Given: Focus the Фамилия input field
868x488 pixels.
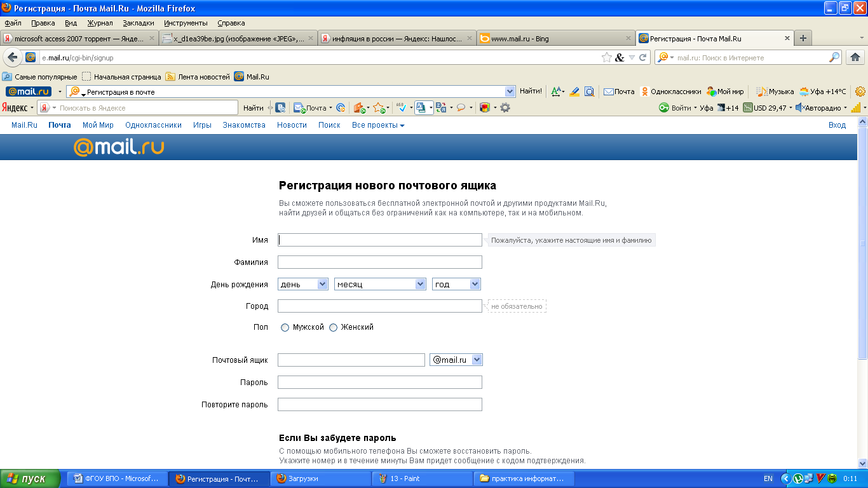Looking at the screenshot, I should (x=380, y=262).
